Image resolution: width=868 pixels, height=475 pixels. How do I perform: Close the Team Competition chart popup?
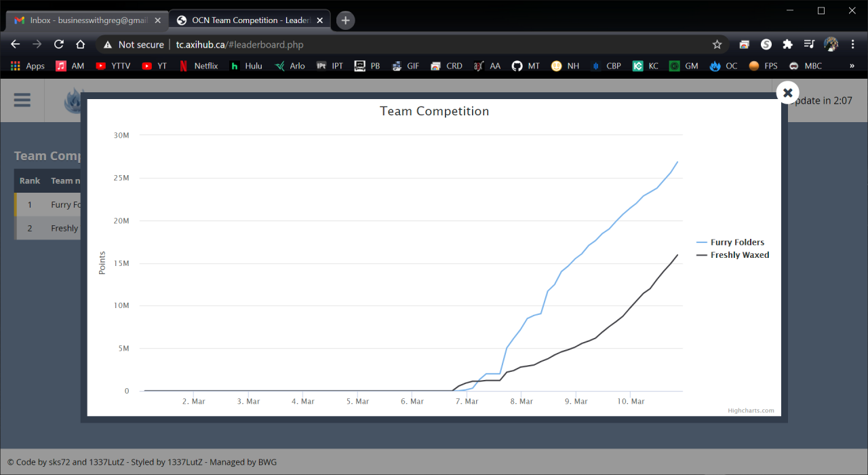(787, 93)
